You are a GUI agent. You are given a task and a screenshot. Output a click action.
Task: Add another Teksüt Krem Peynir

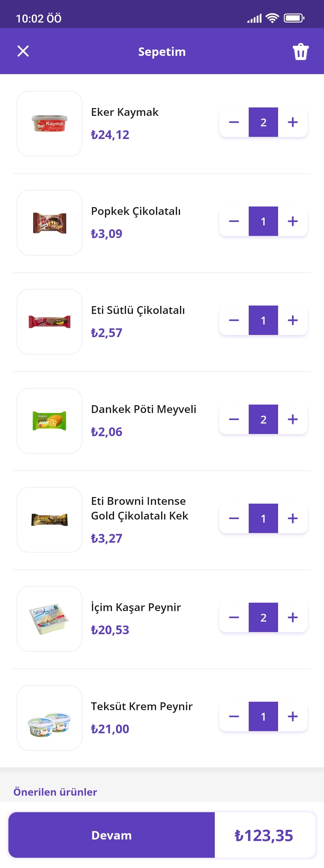point(293,717)
